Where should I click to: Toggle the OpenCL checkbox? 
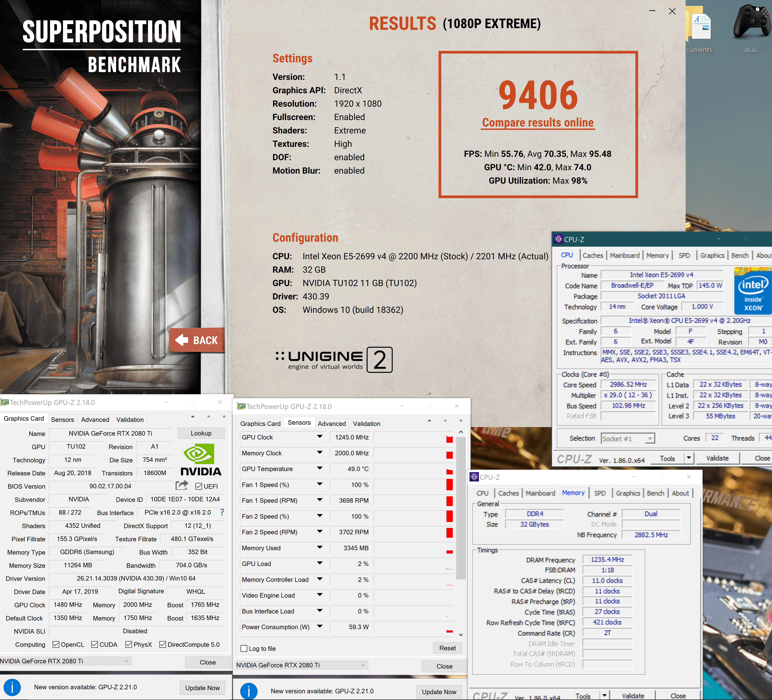(x=56, y=644)
